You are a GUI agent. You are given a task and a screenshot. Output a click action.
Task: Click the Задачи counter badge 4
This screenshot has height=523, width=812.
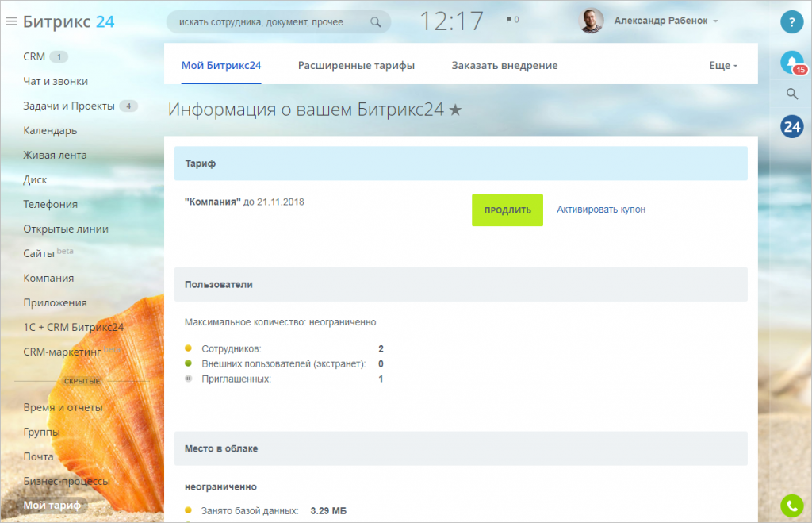coord(128,106)
